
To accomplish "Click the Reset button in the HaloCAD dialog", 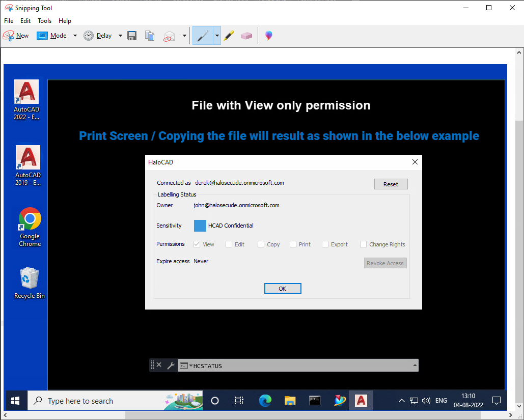I will pyautogui.click(x=391, y=184).
